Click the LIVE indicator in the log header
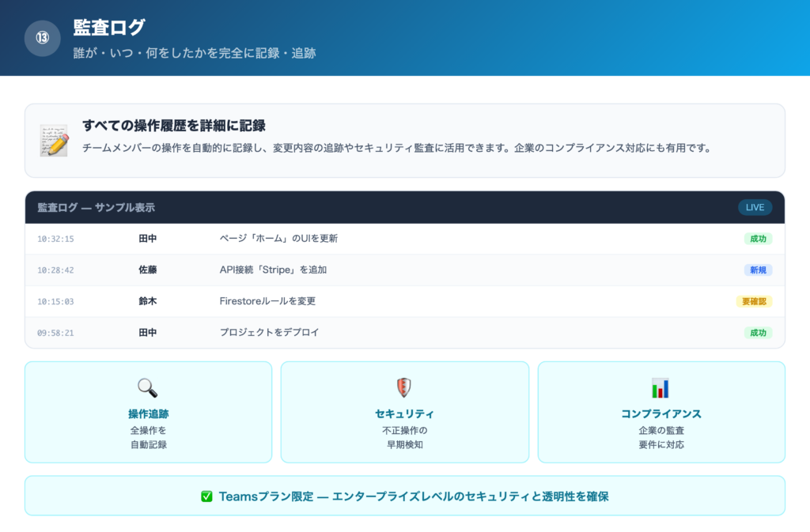This screenshot has height=532, width=810. pos(754,207)
